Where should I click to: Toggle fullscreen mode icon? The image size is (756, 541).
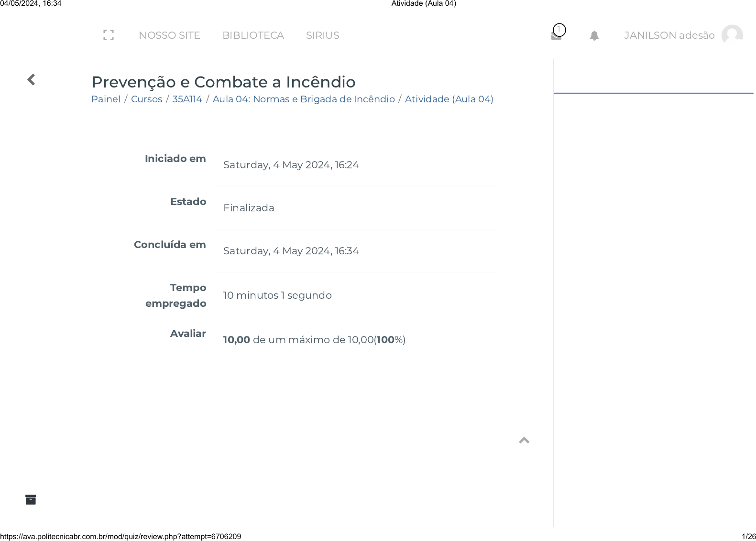[109, 35]
